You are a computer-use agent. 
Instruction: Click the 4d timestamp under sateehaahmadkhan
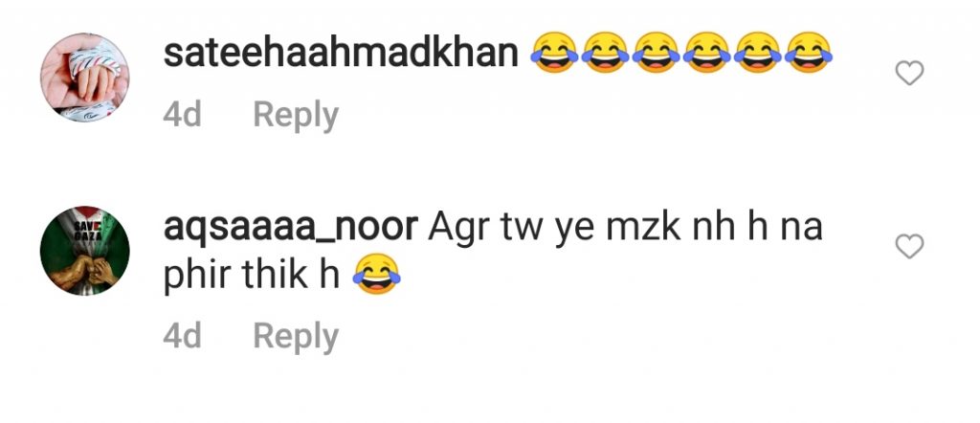[182, 116]
